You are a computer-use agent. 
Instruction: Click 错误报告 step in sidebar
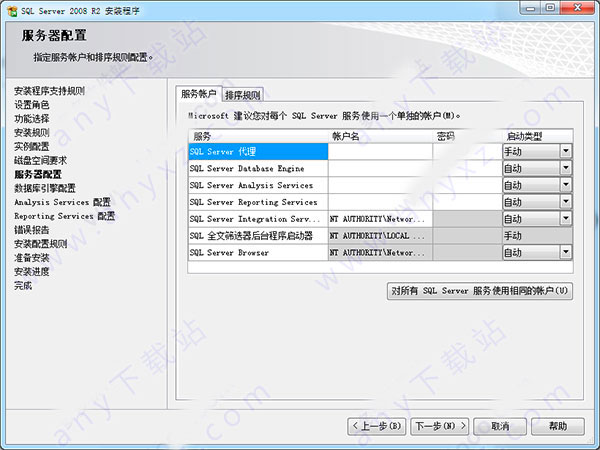[x=32, y=230]
